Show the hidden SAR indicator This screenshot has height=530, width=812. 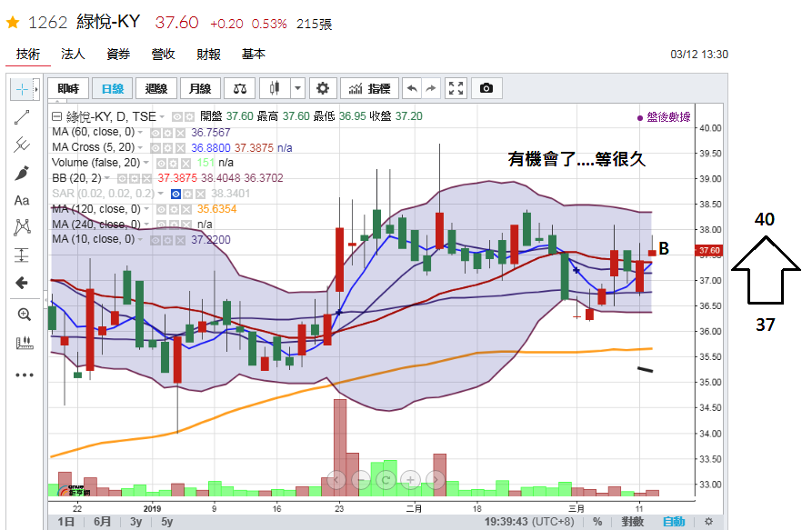click(x=175, y=195)
